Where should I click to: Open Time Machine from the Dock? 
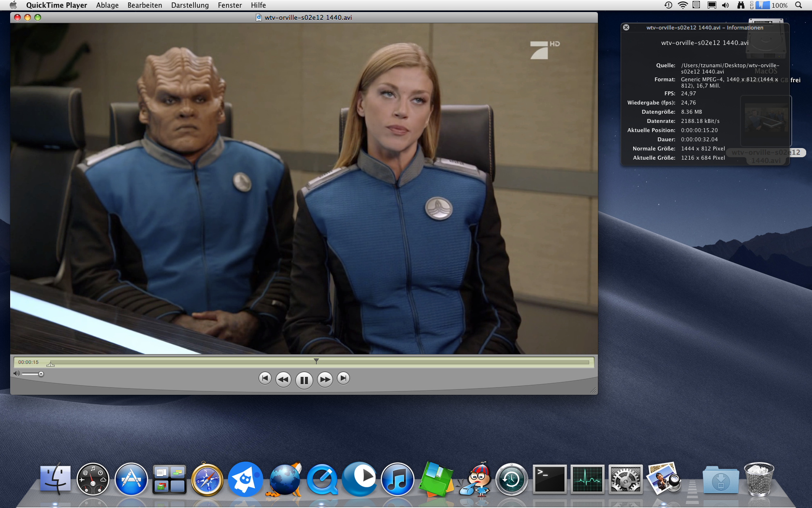pyautogui.click(x=511, y=479)
